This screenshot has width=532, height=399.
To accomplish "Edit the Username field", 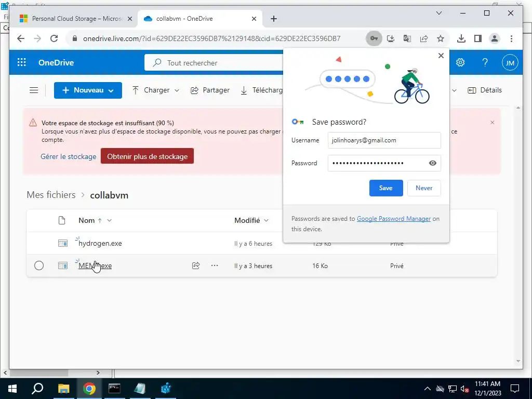I will (x=384, y=140).
